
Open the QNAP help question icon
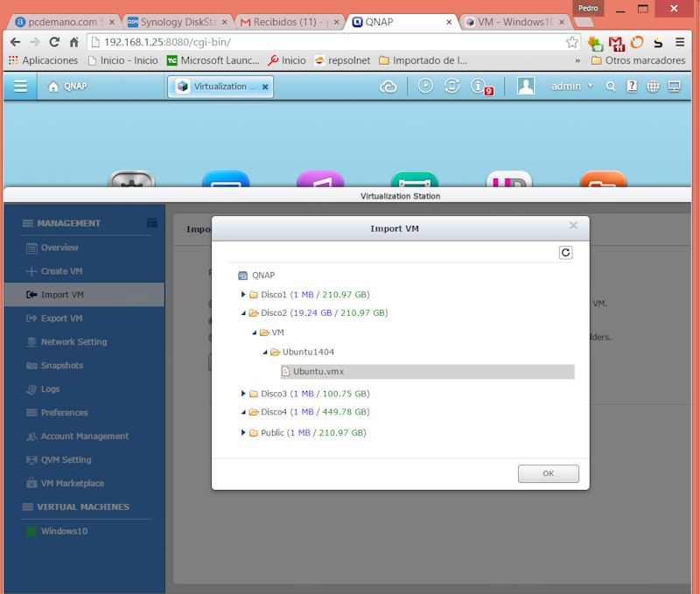pyautogui.click(x=632, y=86)
